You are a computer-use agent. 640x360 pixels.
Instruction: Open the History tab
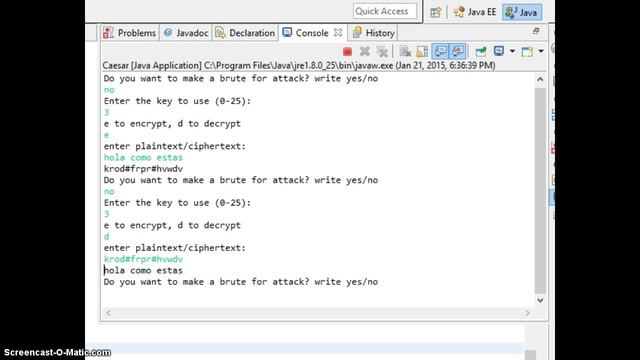(x=373, y=33)
